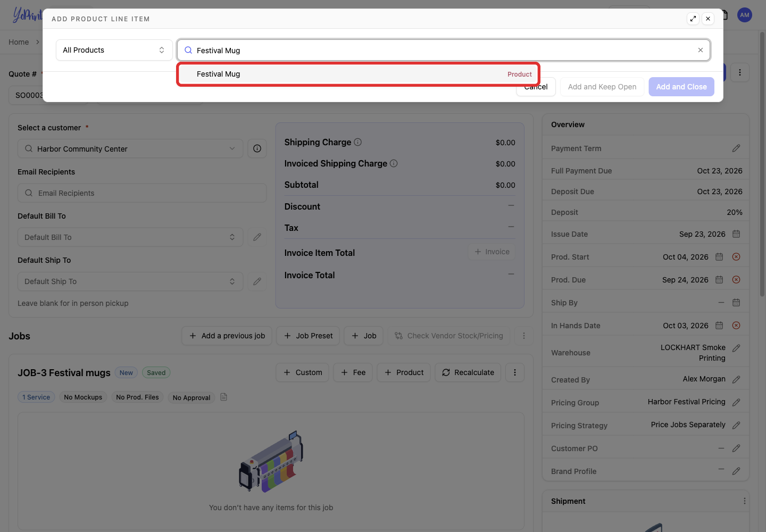Open the Default Bill To dropdown
The height and width of the screenshot is (532, 766).
click(x=130, y=237)
